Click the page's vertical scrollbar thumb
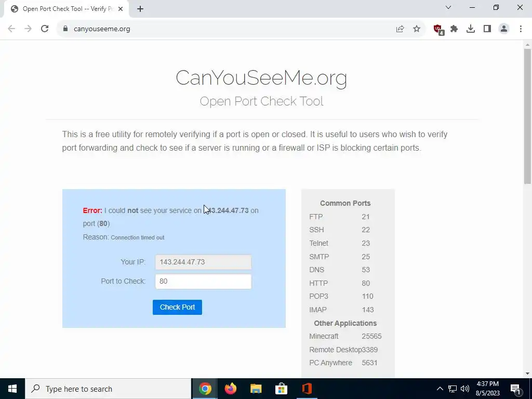 [527, 116]
